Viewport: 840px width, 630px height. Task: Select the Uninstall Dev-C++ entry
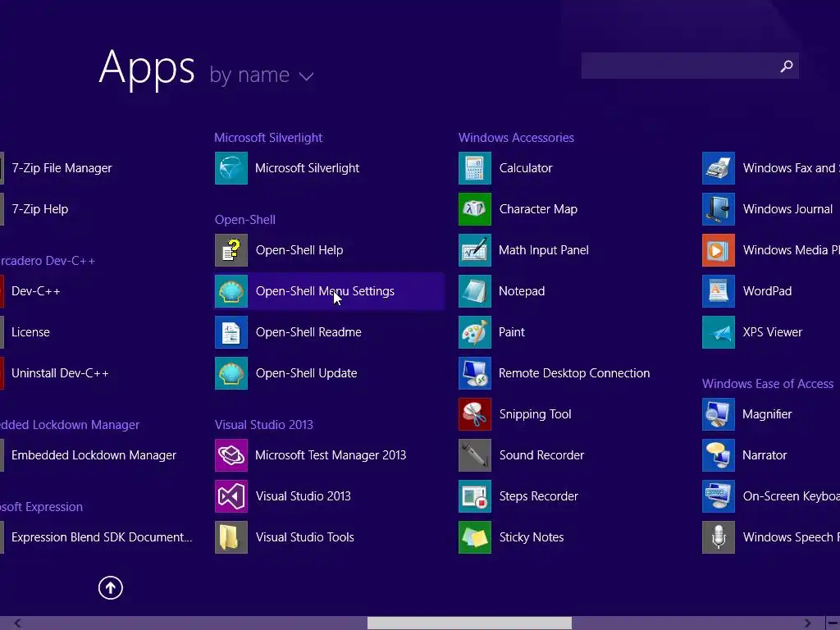coord(60,373)
